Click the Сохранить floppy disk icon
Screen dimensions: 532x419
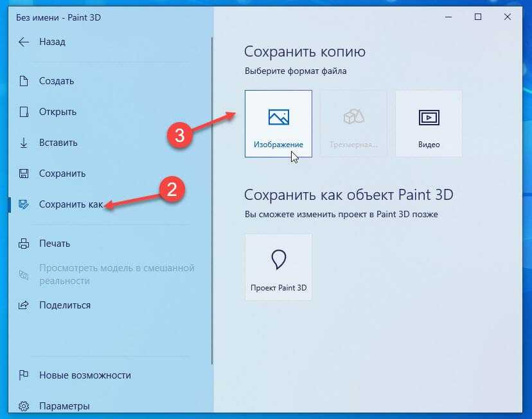coord(24,174)
